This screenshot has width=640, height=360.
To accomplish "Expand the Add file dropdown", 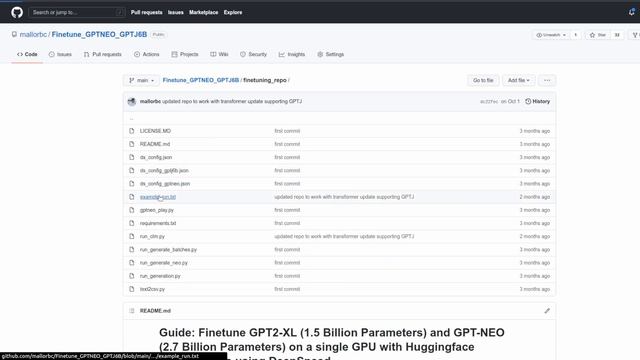I will [x=518, y=80].
